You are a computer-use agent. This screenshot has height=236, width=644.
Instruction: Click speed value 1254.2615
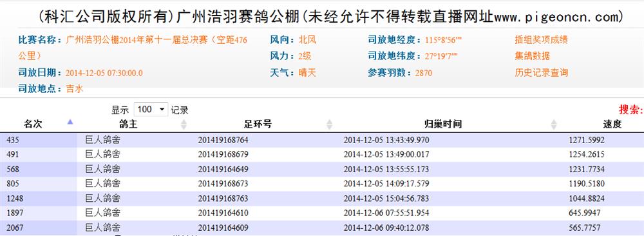click(x=587, y=155)
